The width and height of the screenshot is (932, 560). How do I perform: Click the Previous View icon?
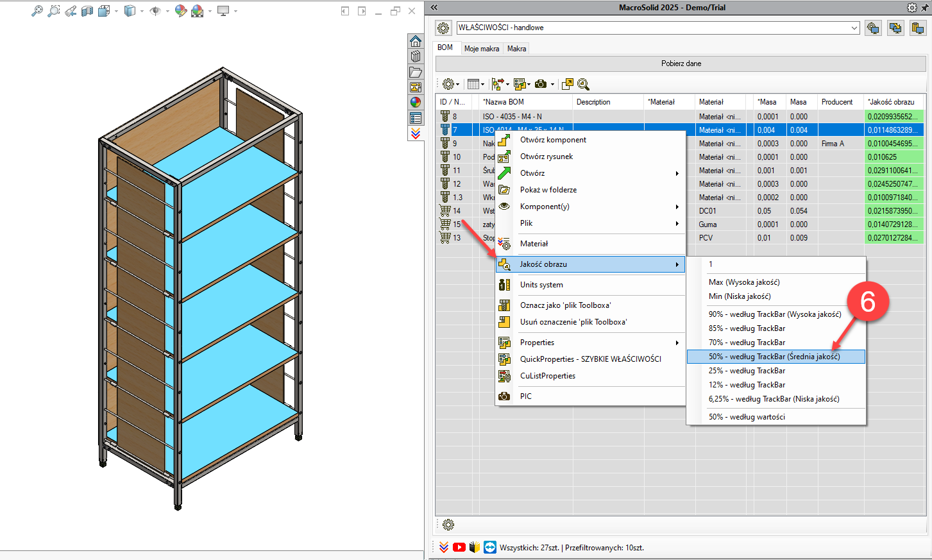click(x=71, y=11)
